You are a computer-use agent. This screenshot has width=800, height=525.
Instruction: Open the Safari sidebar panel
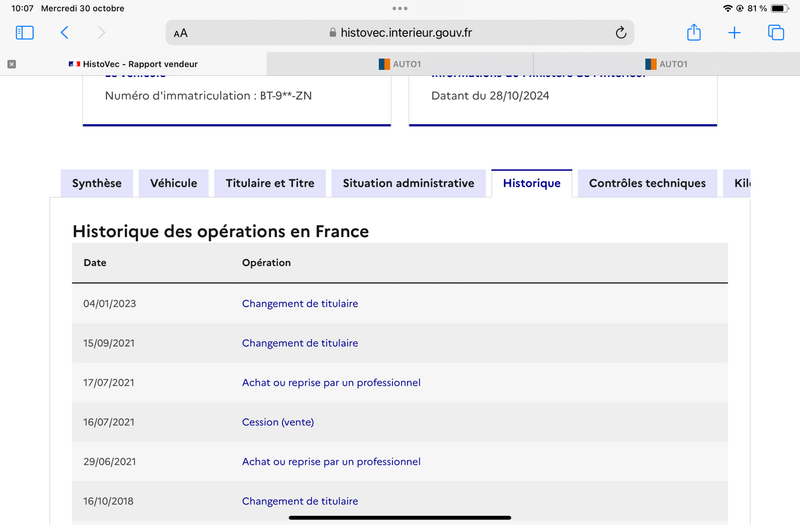[24, 33]
